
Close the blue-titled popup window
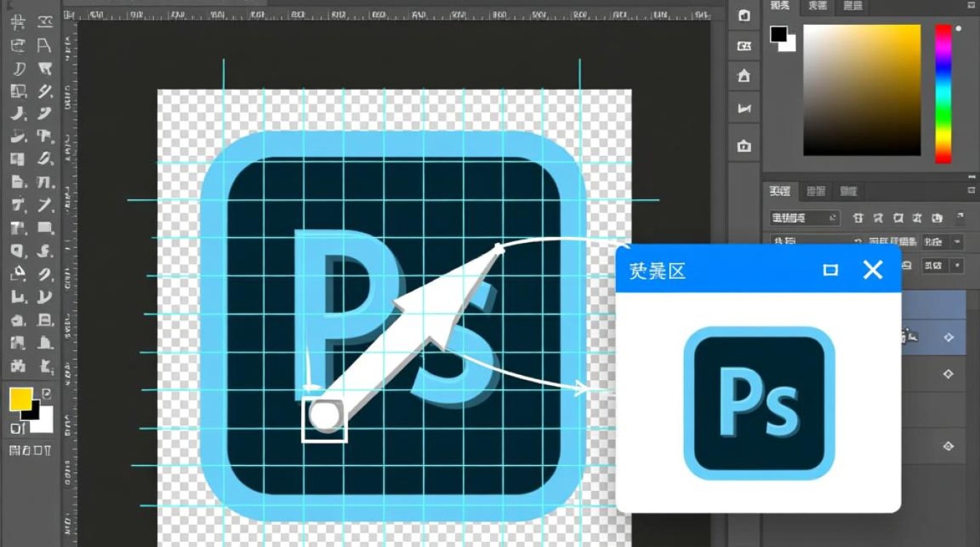(x=873, y=270)
